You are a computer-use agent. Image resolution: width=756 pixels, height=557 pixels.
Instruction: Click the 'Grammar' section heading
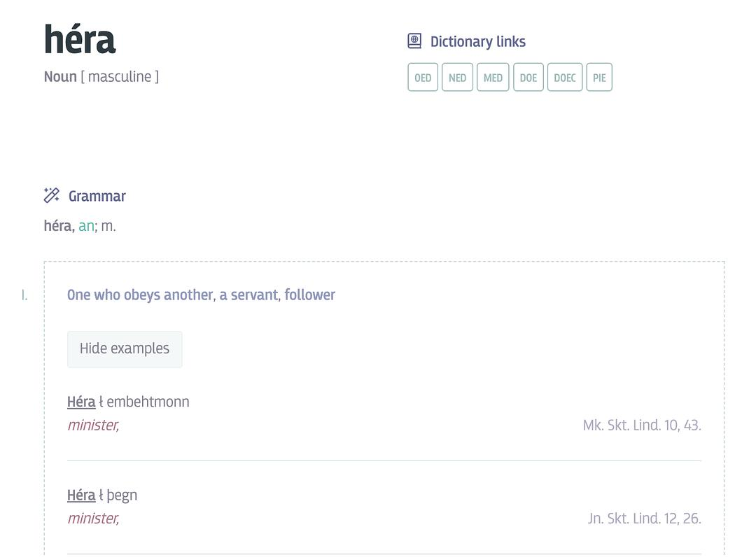[97, 197]
